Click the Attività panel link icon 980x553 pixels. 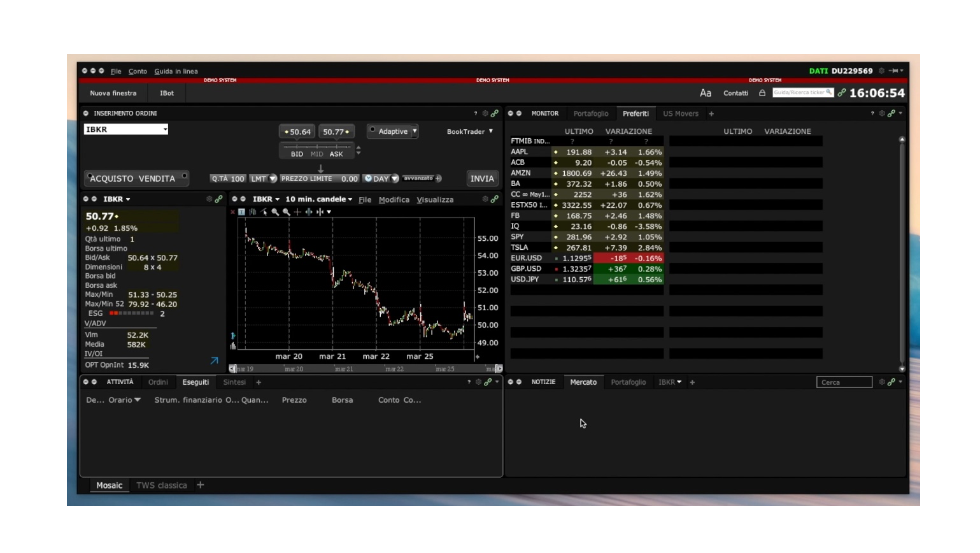coord(488,382)
